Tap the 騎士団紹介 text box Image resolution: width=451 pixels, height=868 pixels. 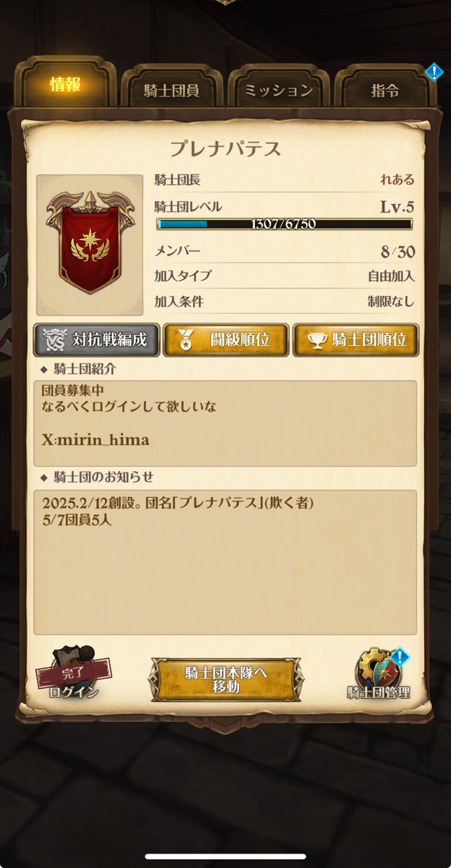(225, 424)
